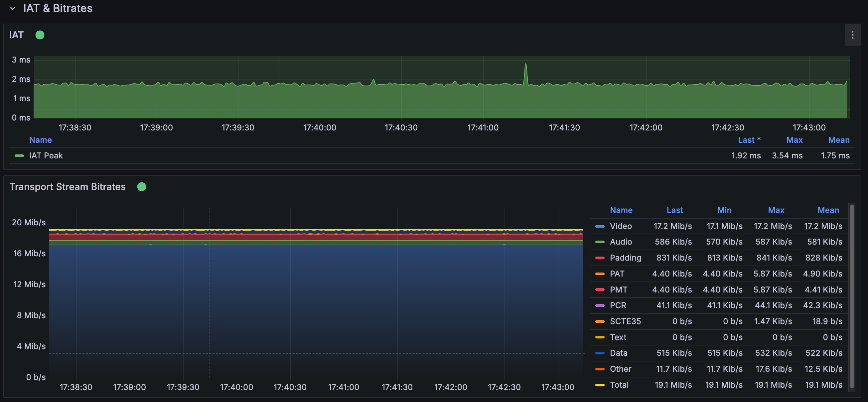Toggle IAT Peak series in legend

(x=46, y=155)
